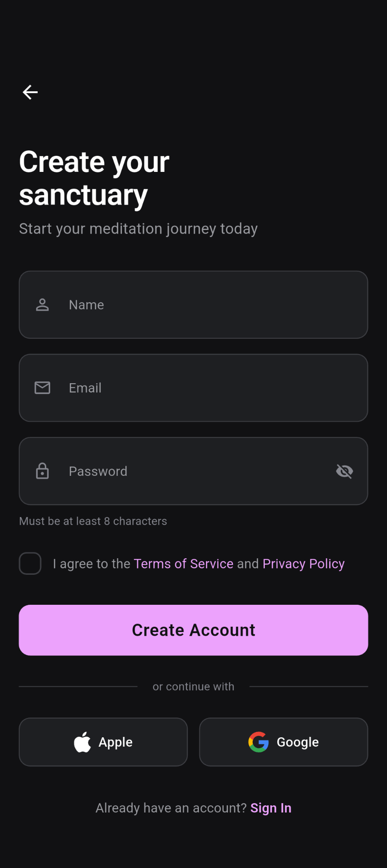Click the Google logo icon
The width and height of the screenshot is (387, 868).
pyautogui.click(x=258, y=742)
